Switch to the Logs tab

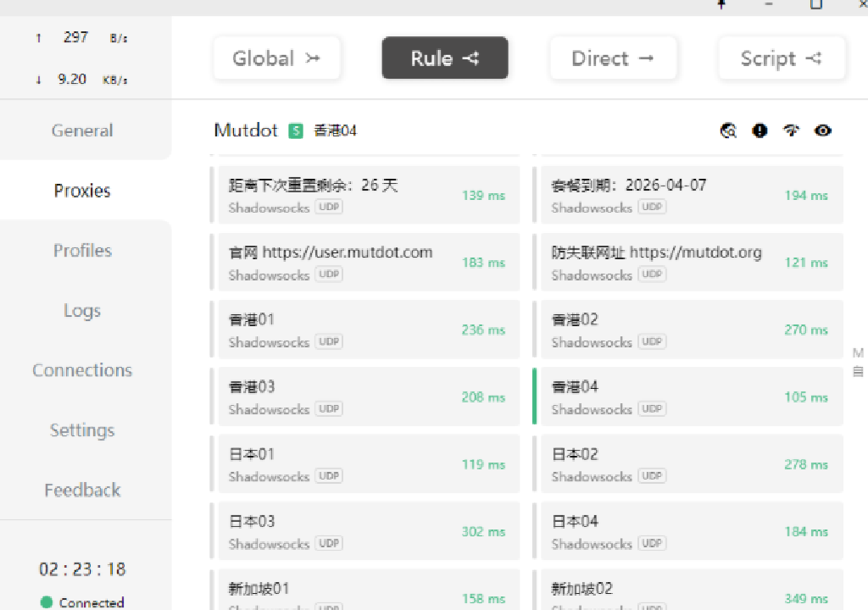[81, 310]
